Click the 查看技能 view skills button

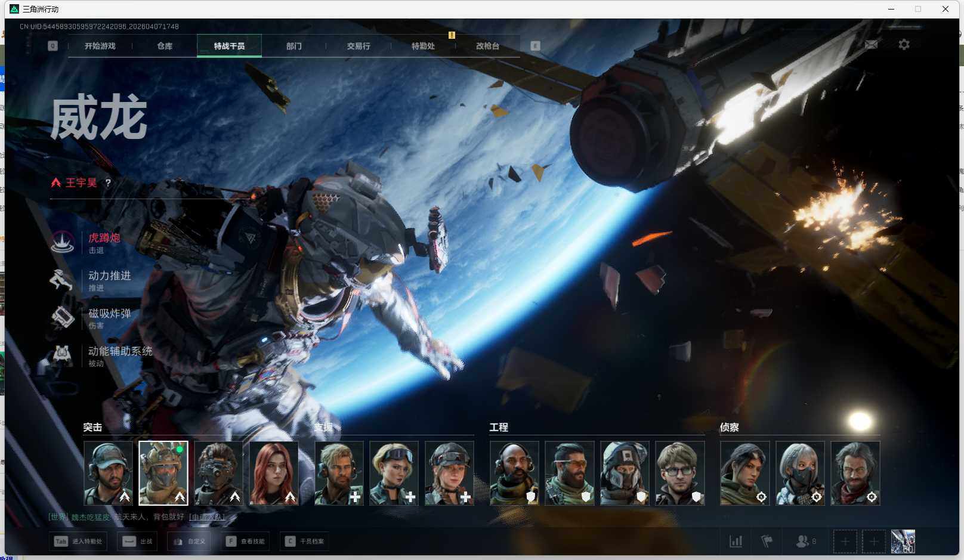(x=245, y=542)
